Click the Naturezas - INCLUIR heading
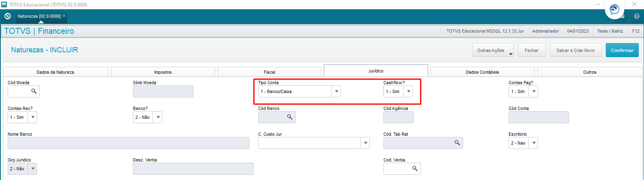Viewport: 644px width, 180px height. point(44,50)
